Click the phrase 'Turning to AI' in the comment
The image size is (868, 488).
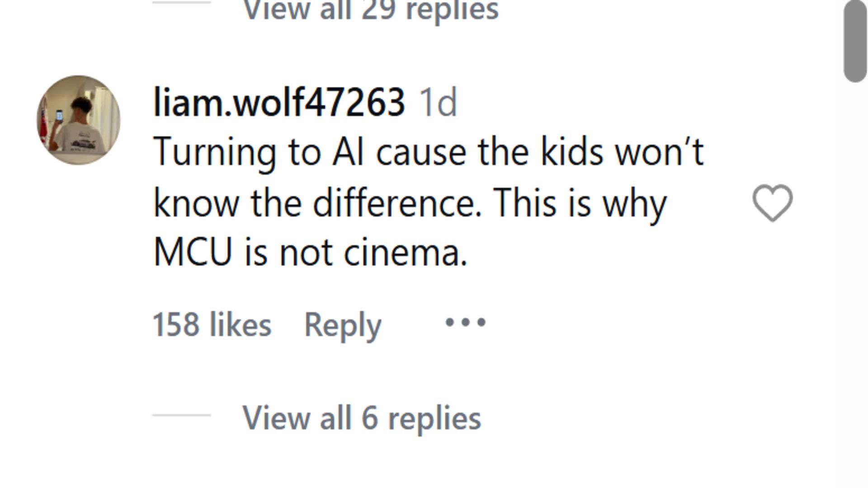(x=259, y=153)
